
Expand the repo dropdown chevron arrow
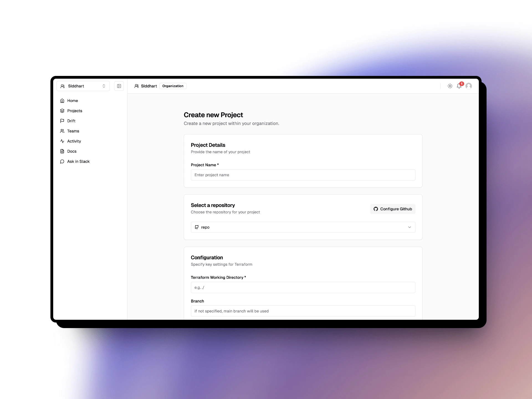point(409,227)
